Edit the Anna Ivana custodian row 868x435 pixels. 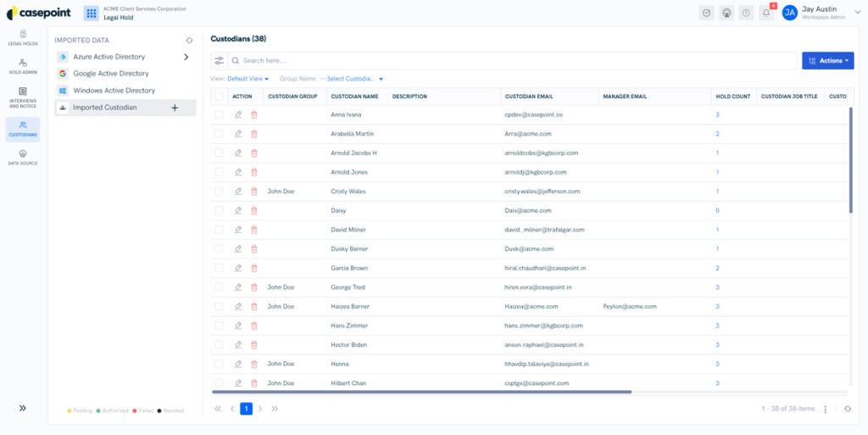(238, 114)
